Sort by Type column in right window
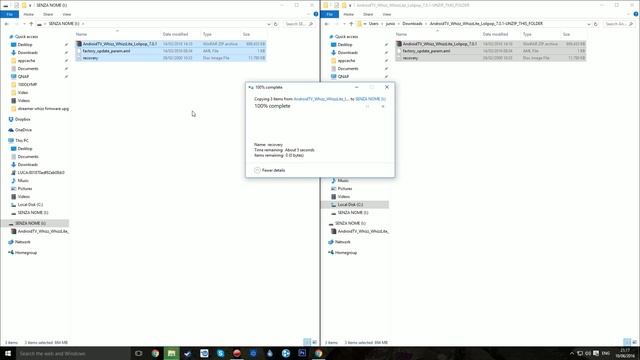 (x=527, y=34)
